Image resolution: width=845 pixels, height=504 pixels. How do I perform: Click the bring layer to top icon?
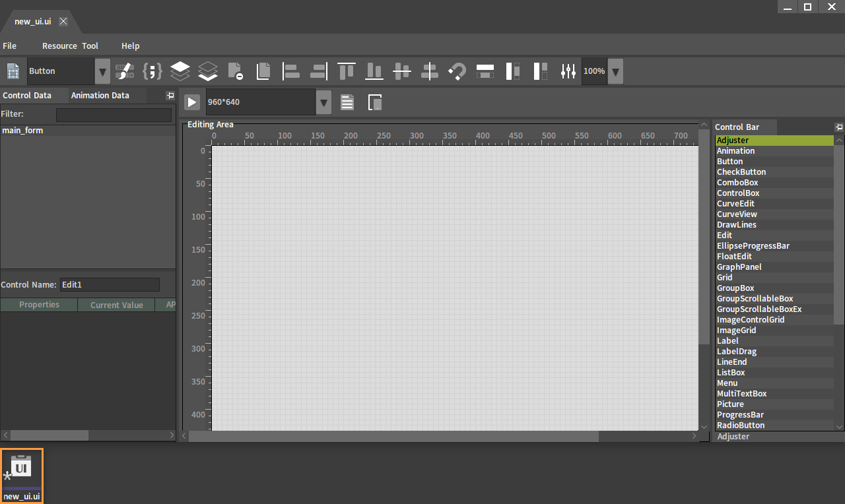pyautogui.click(x=180, y=71)
